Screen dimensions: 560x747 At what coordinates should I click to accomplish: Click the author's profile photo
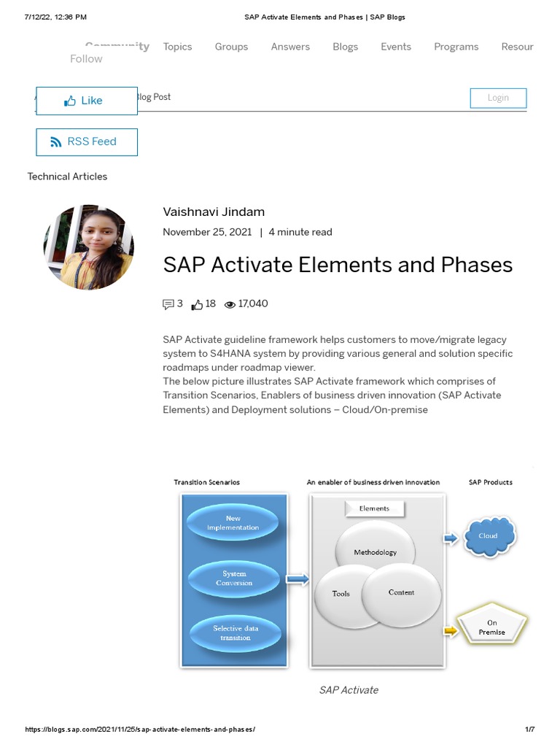click(89, 247)
